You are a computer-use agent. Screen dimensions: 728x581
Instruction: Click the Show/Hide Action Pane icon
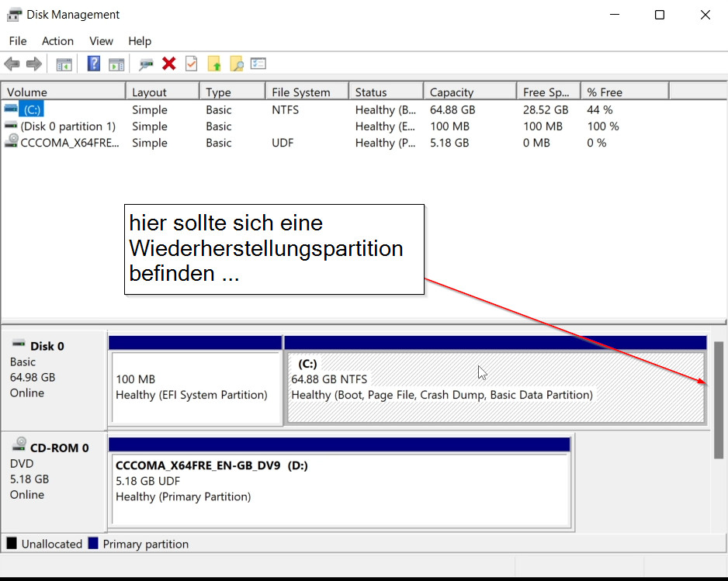coord(116,64)
